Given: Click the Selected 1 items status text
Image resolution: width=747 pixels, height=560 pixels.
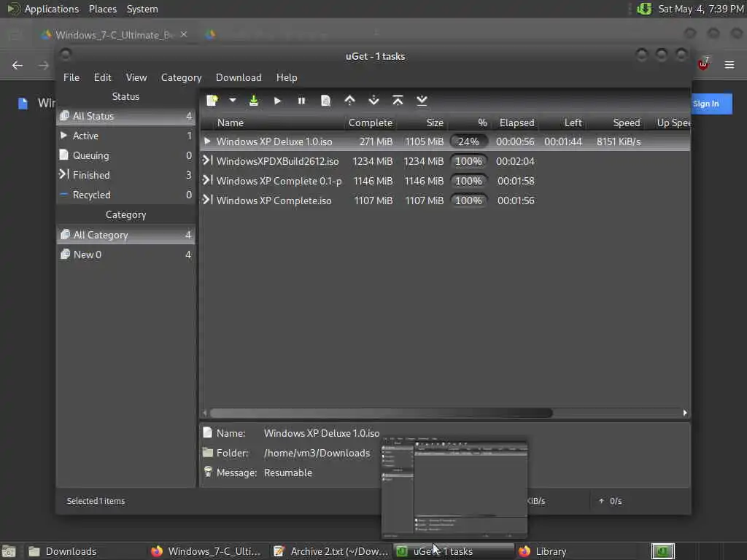Looking at the screenshot, I should 96,501.
